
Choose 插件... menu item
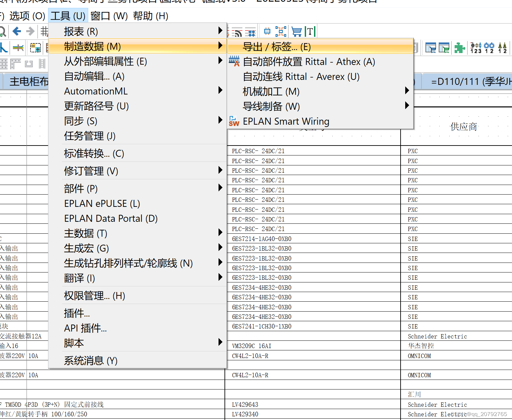(138, 313)
